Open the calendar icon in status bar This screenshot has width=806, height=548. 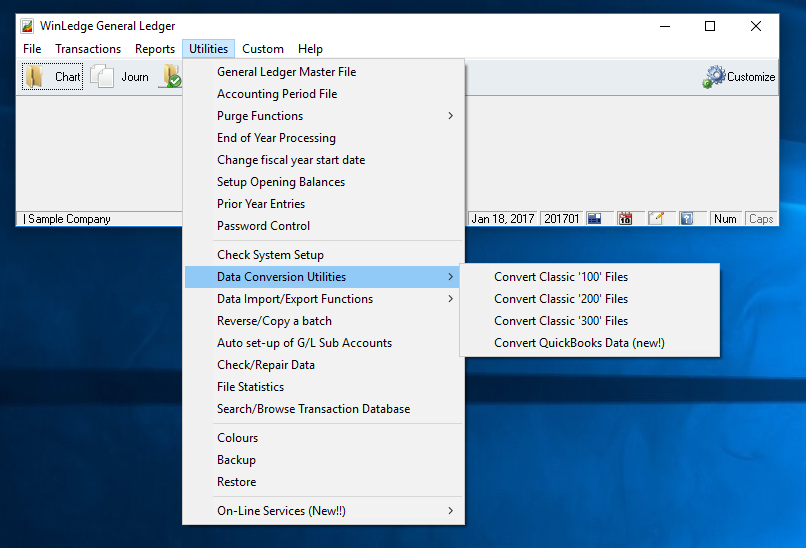625,219
